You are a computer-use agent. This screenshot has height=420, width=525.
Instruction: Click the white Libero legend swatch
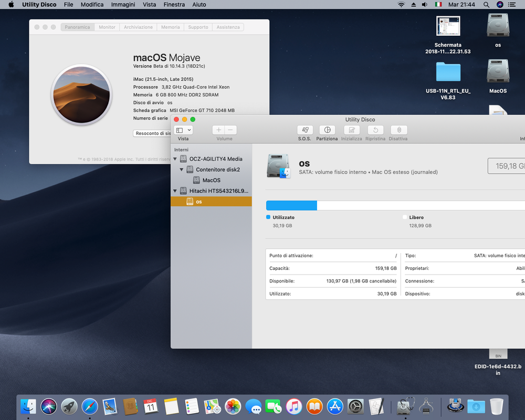(x=405, y=217)
